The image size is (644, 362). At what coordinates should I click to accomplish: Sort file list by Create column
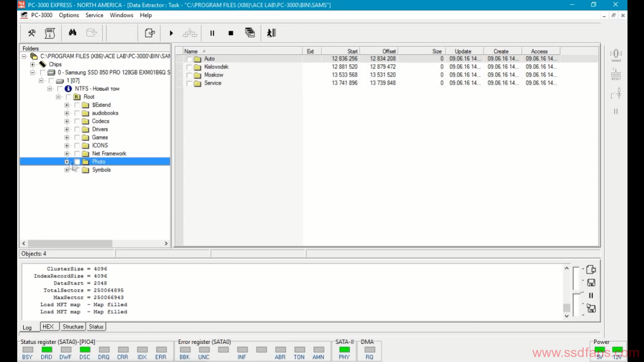coord(503,51)
